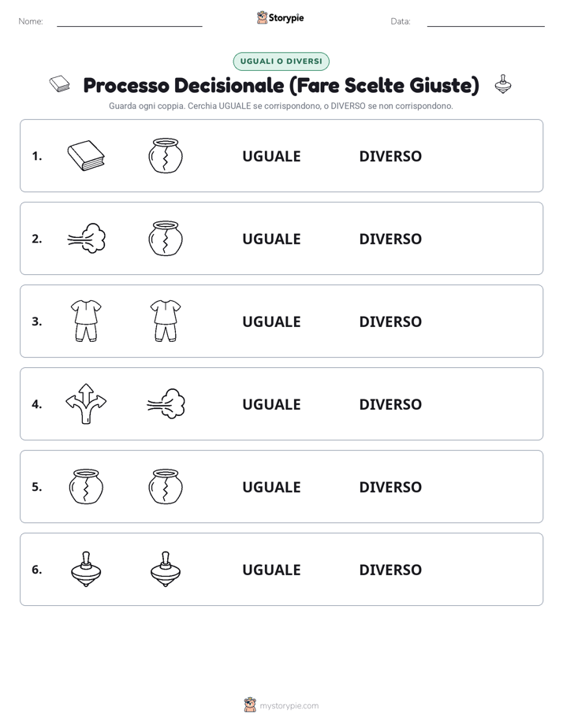Click the wind gust icon in row 4
The image size is (563, 728).
pos(166,403)
